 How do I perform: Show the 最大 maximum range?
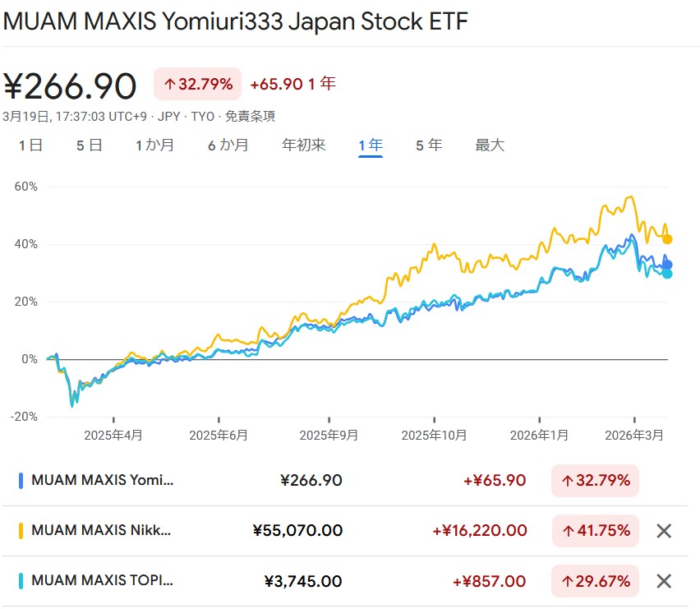[x=490, y=145]
